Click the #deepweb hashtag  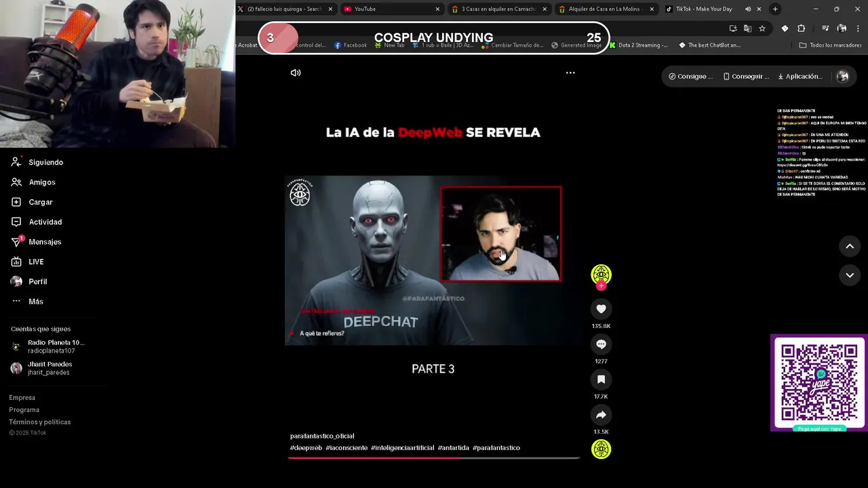coord(306,448)
